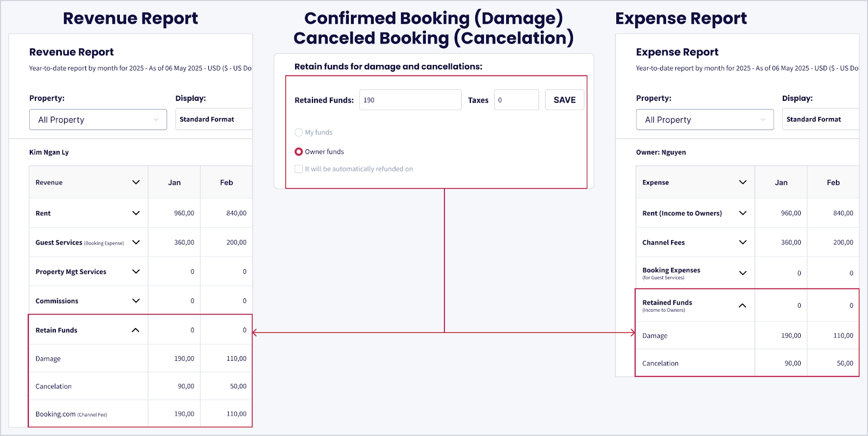
Task: Select the My funds radio button
Action: [x=298, y=132]
